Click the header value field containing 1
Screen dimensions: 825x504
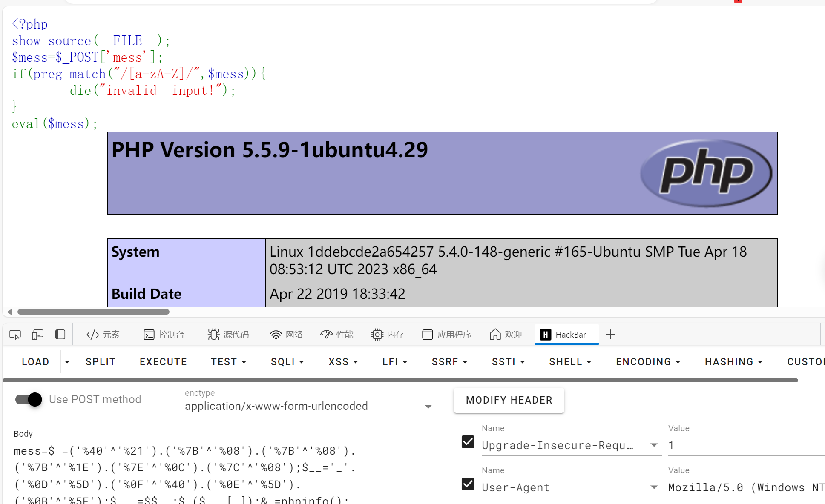[x=746, y=445]
